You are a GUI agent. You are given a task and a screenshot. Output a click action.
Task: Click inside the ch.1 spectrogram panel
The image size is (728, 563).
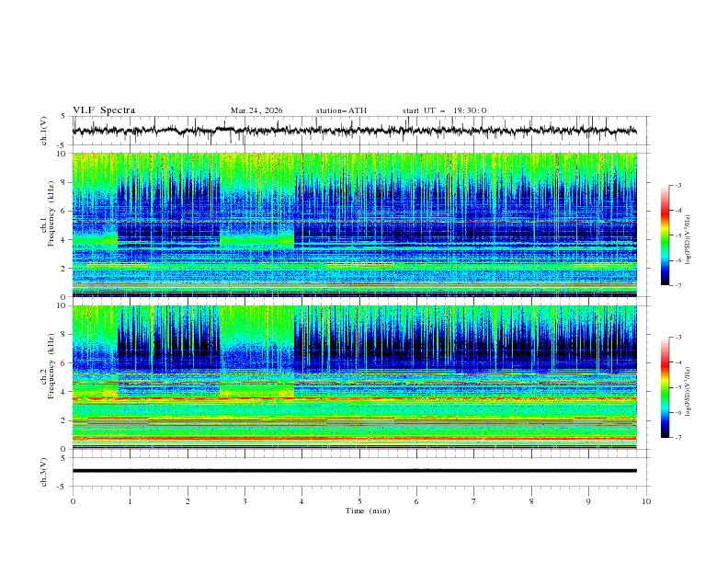point(354,224)
